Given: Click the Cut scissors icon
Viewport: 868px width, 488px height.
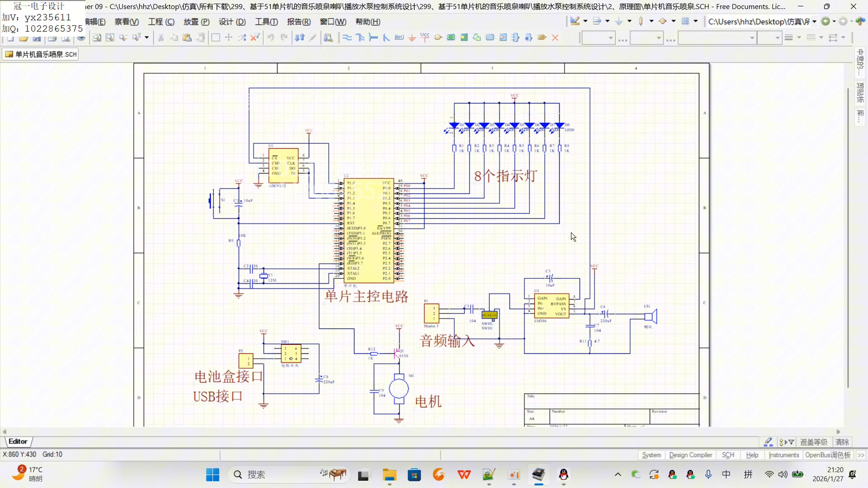Looking at the screenshot, I should [160, 38].
